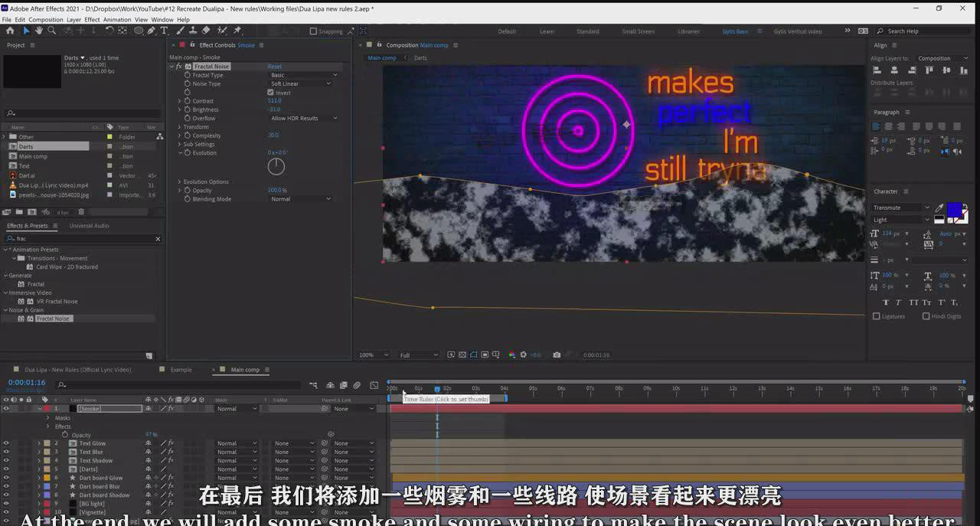Image resolution: width=980 pixels, height=526 pixels.
Task: Open the Effect menu
Action: 92,20
